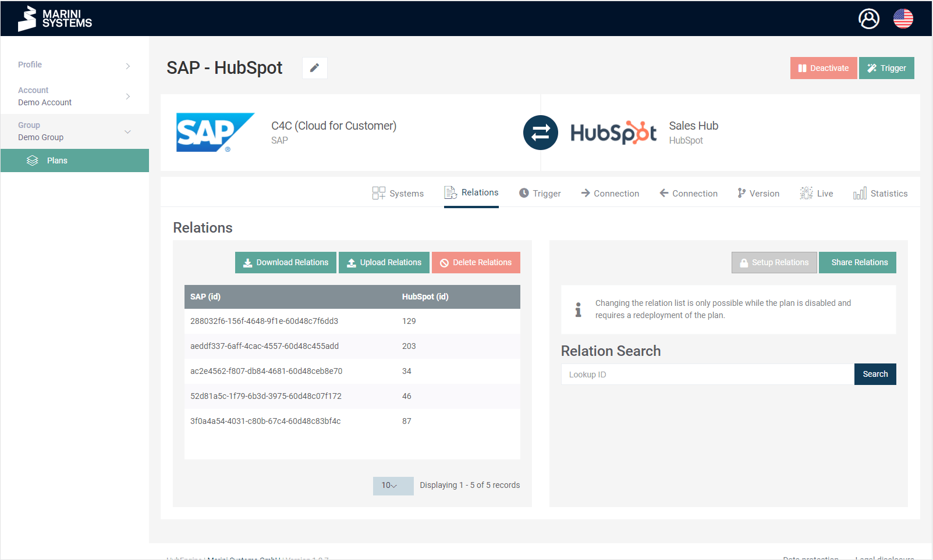Select SAP id aeddf337-6aff-4cac-4557-60d48c455add
This screenshot has height=560, width=933.
point(265,346)
